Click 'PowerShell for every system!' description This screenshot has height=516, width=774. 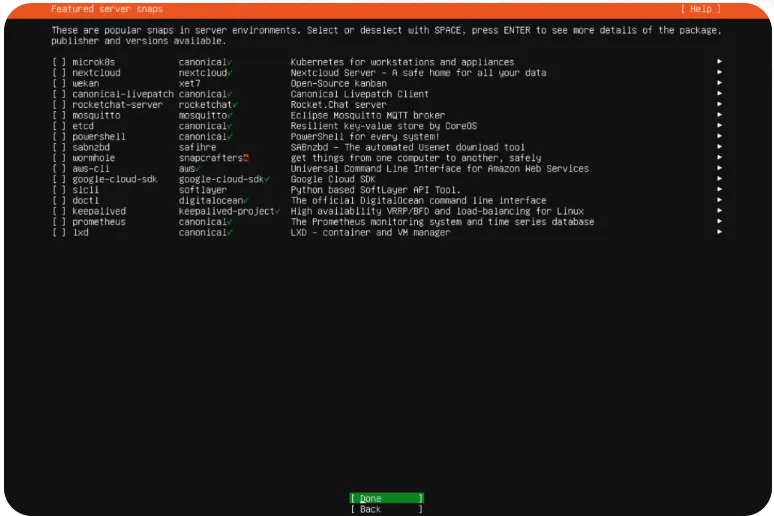coord(365,137)
